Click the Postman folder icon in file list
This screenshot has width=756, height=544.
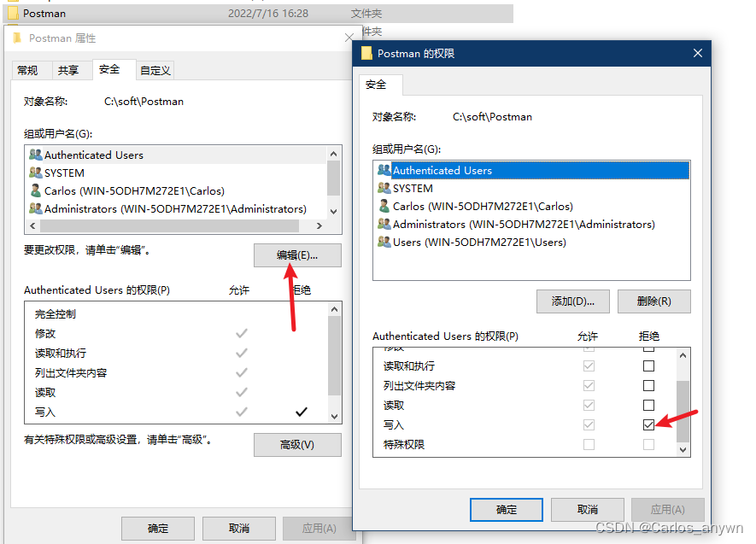(13, 13)
